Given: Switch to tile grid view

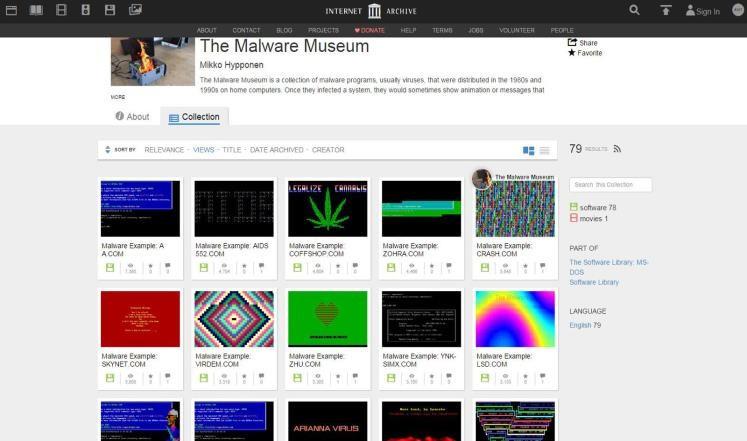Looking at the screenshot, I should [528, 150].
